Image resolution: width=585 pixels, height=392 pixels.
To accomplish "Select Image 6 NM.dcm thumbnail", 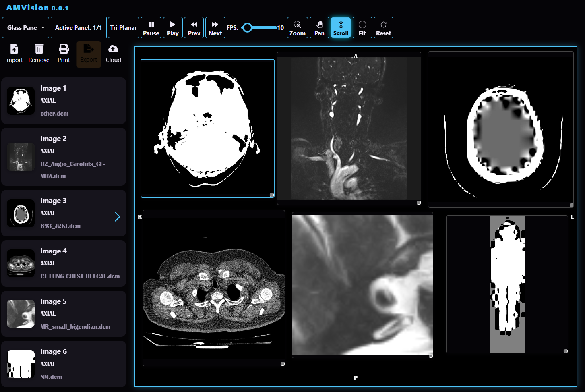I will coord(21,364).
